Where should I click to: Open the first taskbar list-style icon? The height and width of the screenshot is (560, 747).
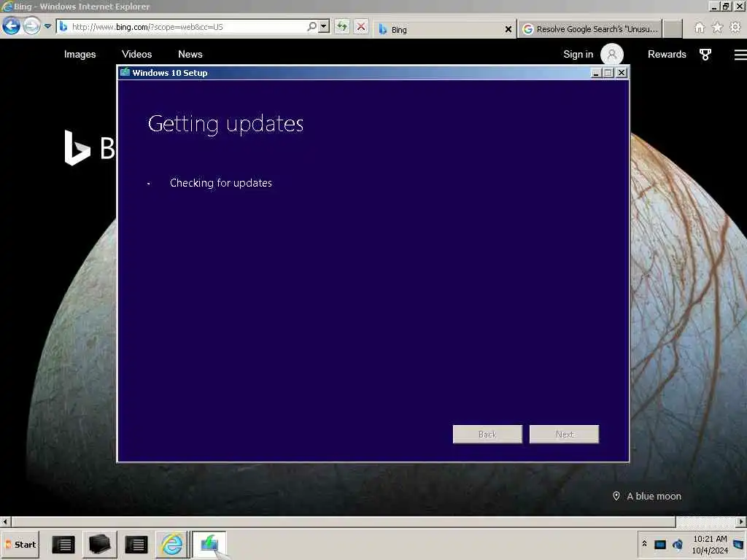tap(63, 545)
